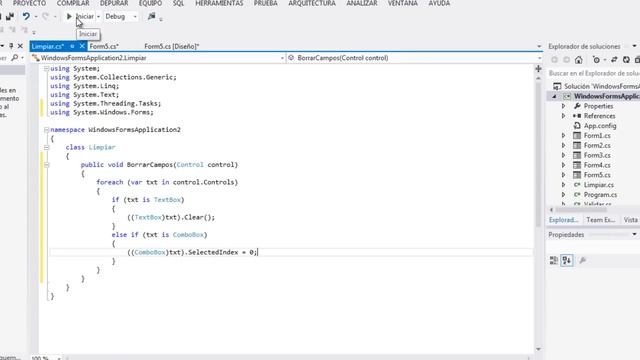Collapse the BorrarCampos method block
Image resolution: width=640 pixels, height=360 pixels.
pos(46,165)
